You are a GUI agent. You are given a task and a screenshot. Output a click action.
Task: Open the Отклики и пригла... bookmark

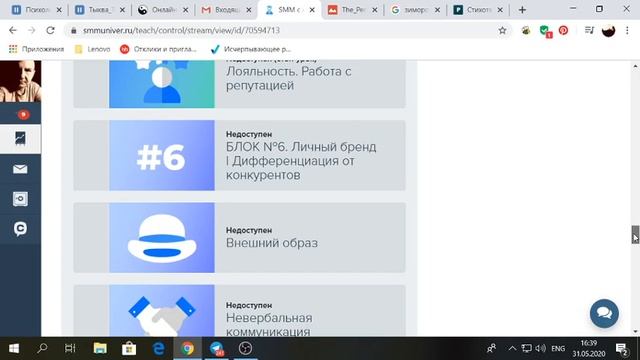click(x=159, y=49)
